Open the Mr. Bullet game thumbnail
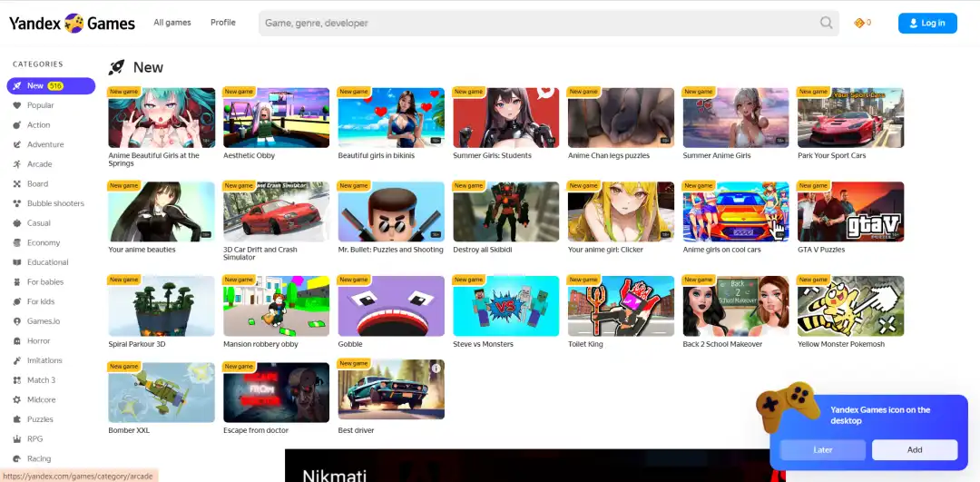 point(391,211)
